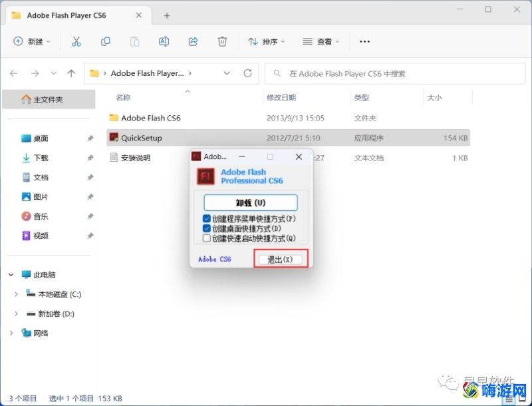Toggle 创建桌面快捷方式(D) checkbox
Image resolution: width=532 pixels, height=406 pixels.
click(206, 228)
